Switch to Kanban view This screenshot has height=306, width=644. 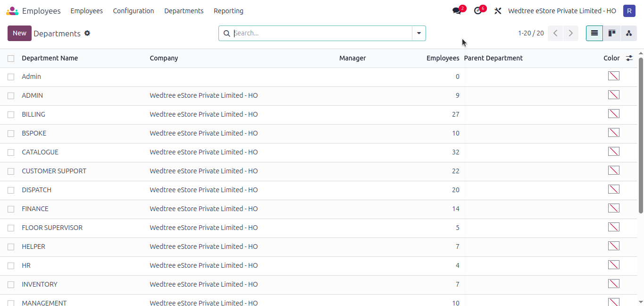pyautogui.click(x=611, y=33)
